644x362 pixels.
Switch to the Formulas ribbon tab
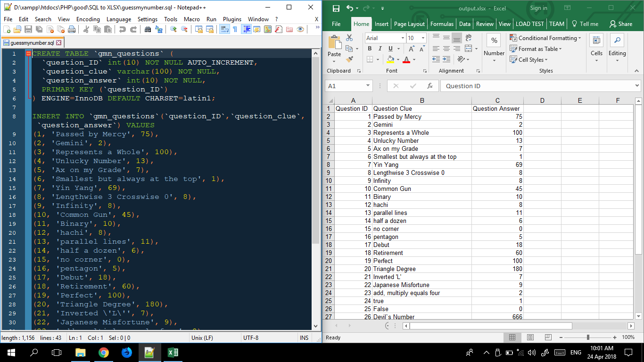click(442, 24)
